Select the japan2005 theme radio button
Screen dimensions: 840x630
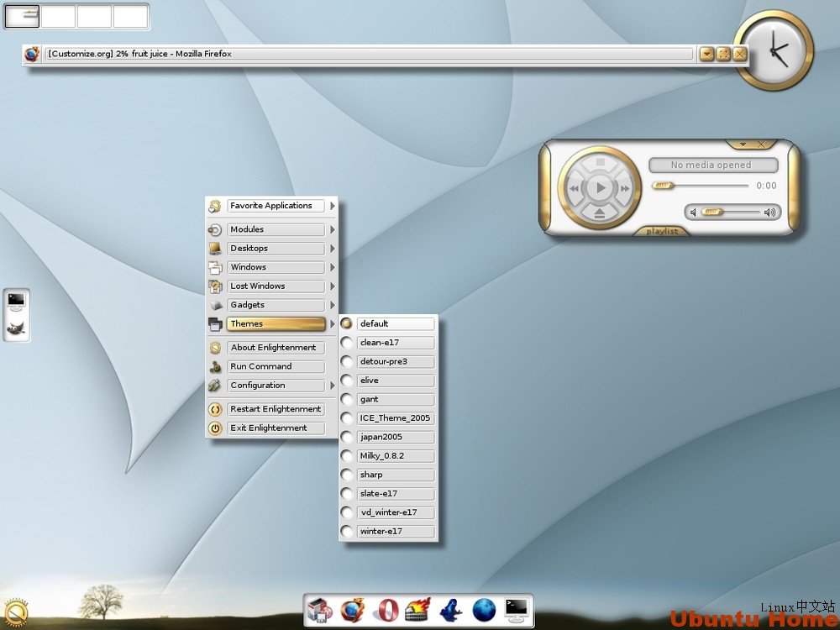coord(346,437)
